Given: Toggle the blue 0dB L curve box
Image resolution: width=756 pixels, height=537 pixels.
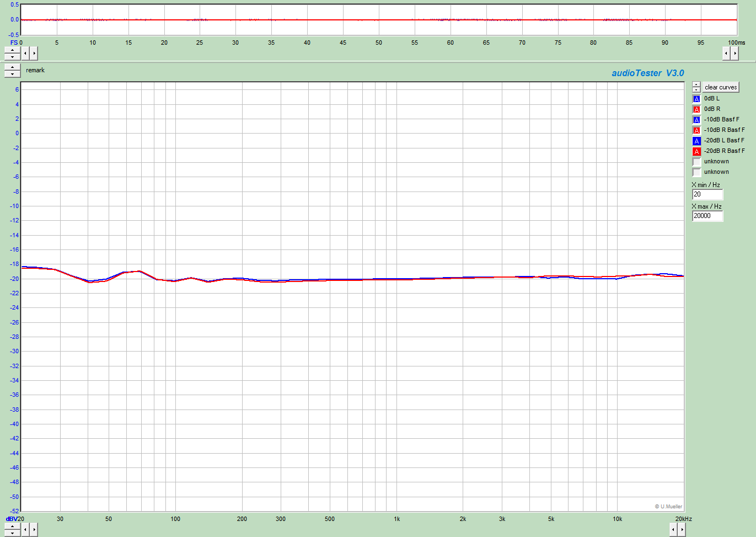Looking at the screenshot, I should point(696,99).
